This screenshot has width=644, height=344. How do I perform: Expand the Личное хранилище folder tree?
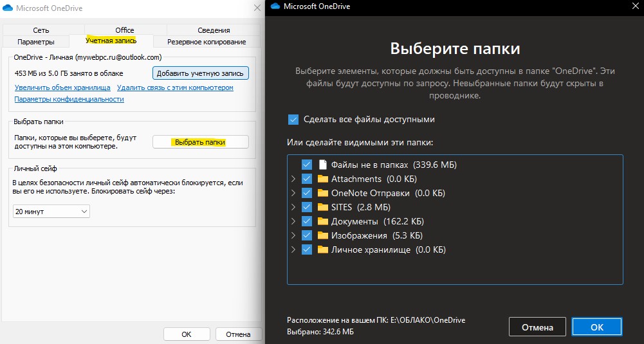tap(293, 249)
